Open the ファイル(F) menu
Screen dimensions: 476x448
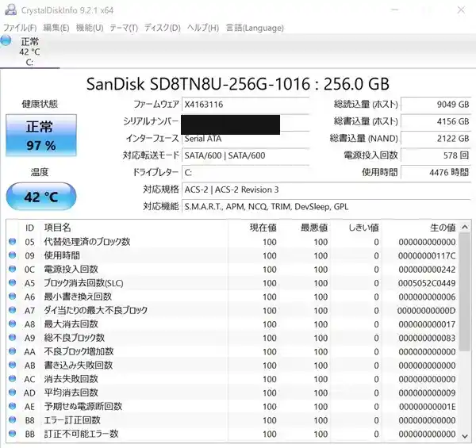[x=20, y=28]
